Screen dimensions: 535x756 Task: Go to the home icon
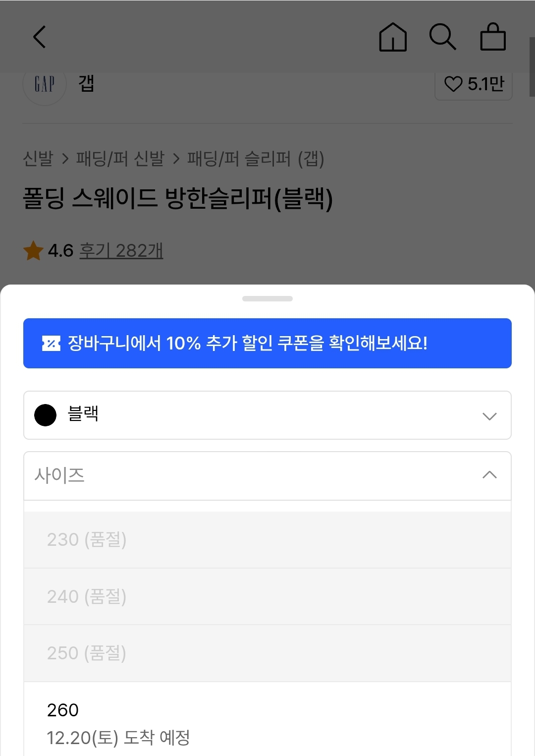(393, 37)
